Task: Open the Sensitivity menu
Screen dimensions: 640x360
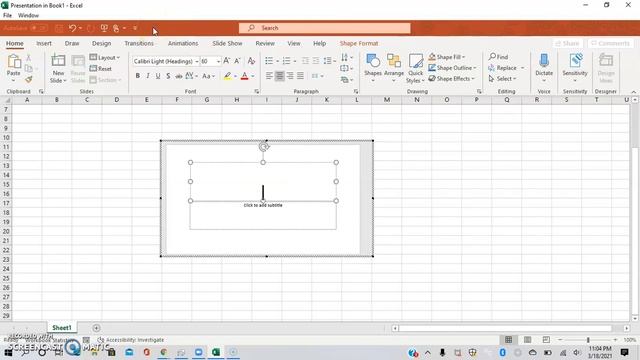Action: pos(575,68)
